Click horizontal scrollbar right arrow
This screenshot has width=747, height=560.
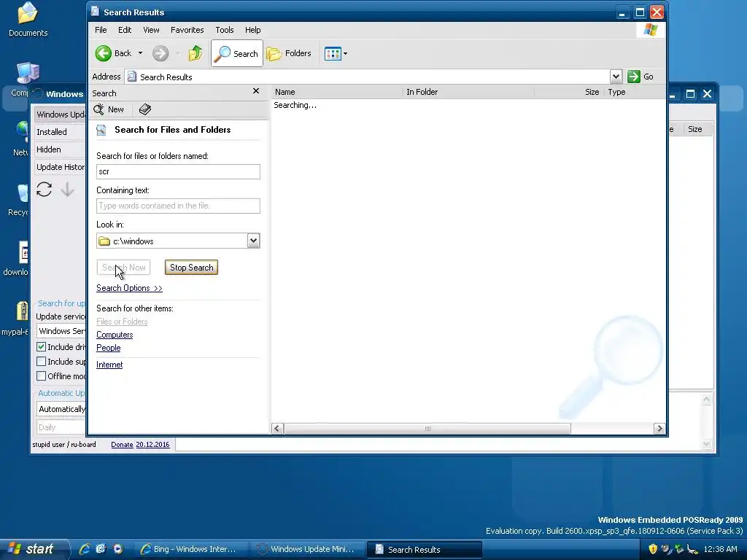[x=659, y=429]
